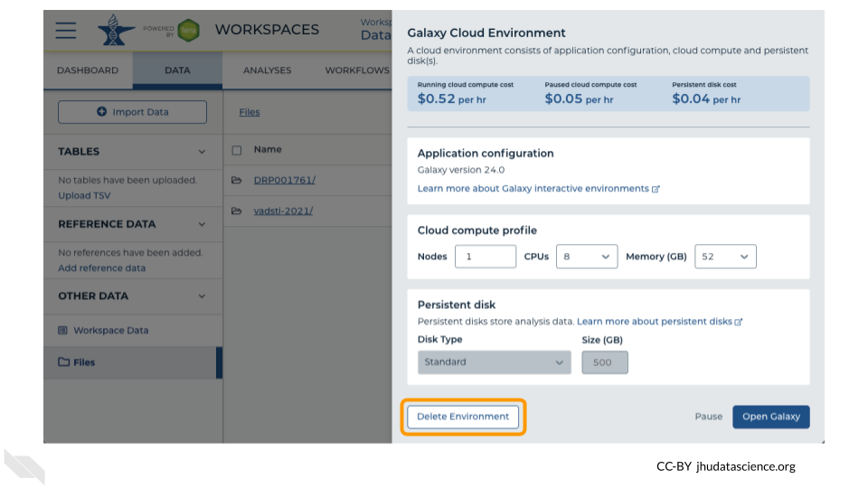Click the Nodes input field
Viewport: 868px width, 488px height.
pyautogui.click(x=486, y=257)
